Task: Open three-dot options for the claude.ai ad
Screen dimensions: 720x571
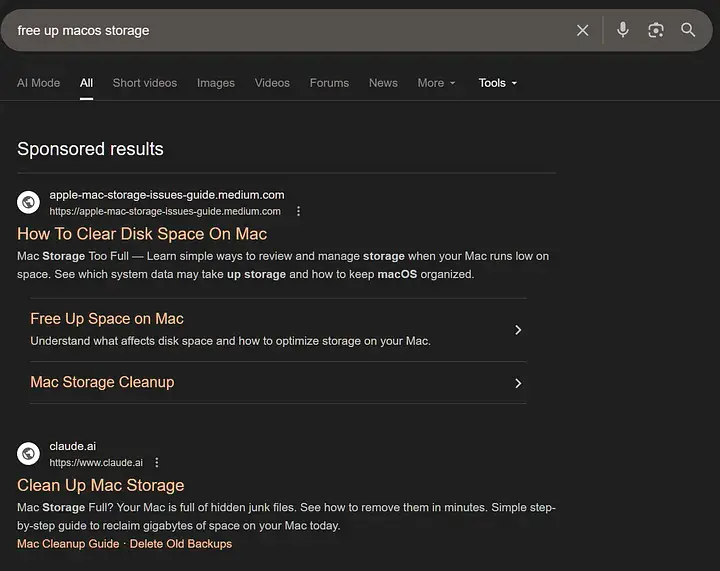Action: pyautogui.click(x=157, y=463)
